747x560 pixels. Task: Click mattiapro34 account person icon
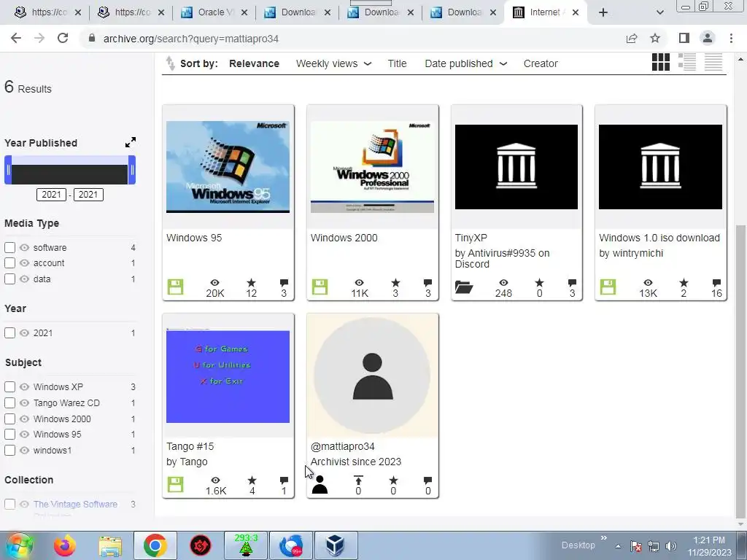tap(320, 485)
